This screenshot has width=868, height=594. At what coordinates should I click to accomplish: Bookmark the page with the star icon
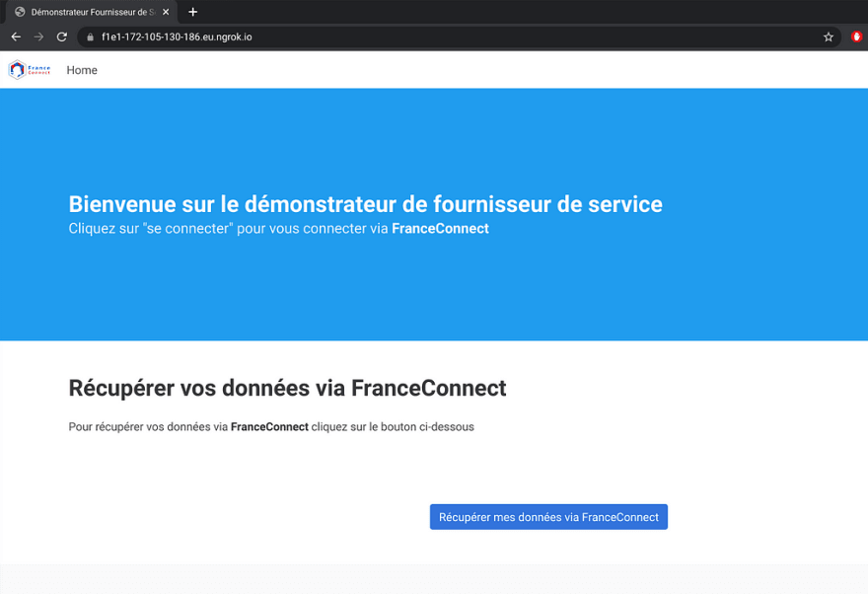point(829,37)
